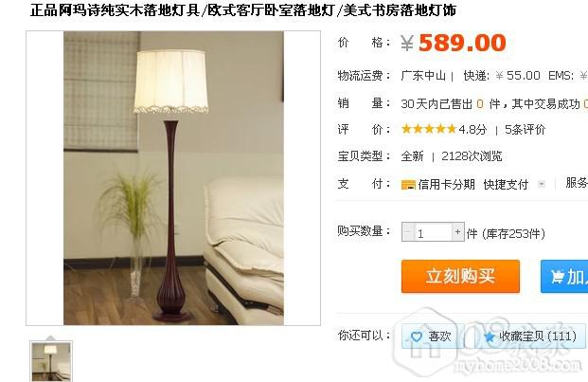Click the 快捷支付 quick payment link

506,184
